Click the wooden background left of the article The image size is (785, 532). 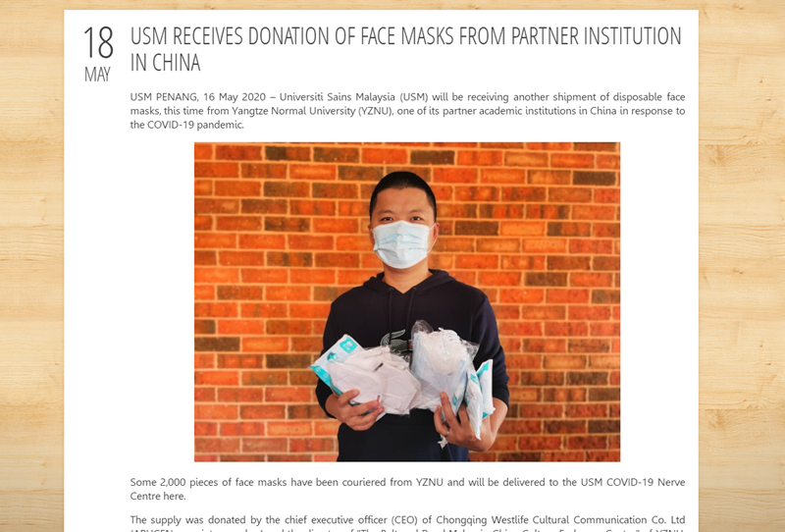tap(31, 266)
